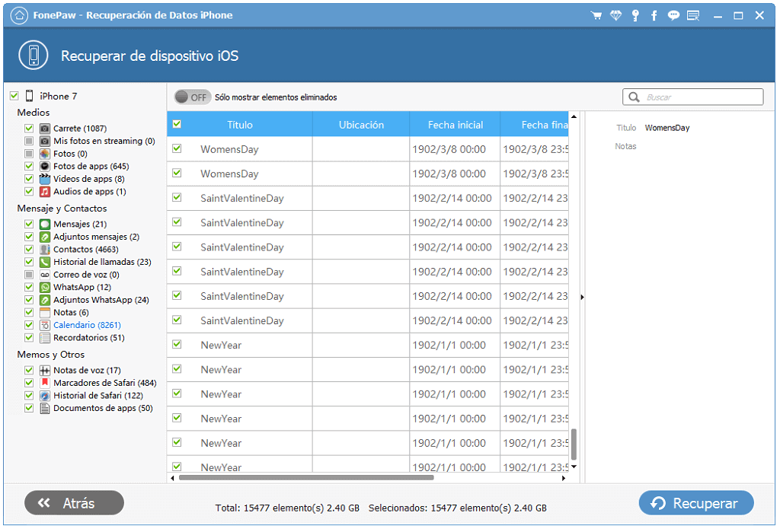Click the Carrete camera icon

pos(45,129)
